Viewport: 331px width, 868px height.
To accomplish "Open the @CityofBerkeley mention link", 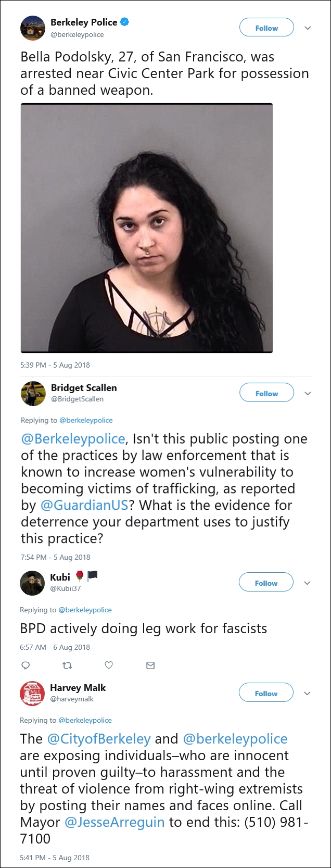I will [99, 739].
